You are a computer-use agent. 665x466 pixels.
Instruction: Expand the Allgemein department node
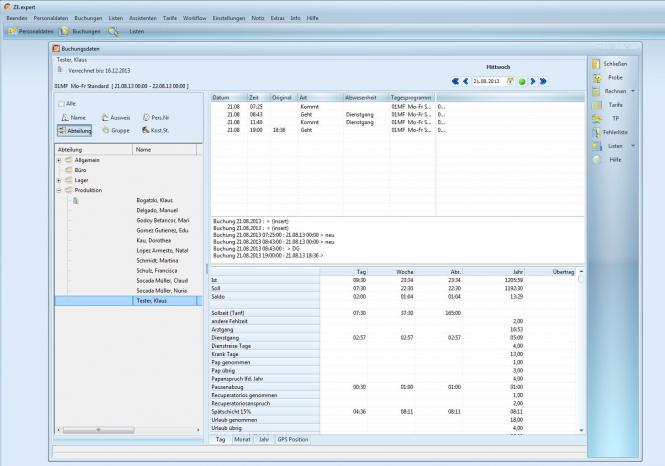(x=59, y=160)
